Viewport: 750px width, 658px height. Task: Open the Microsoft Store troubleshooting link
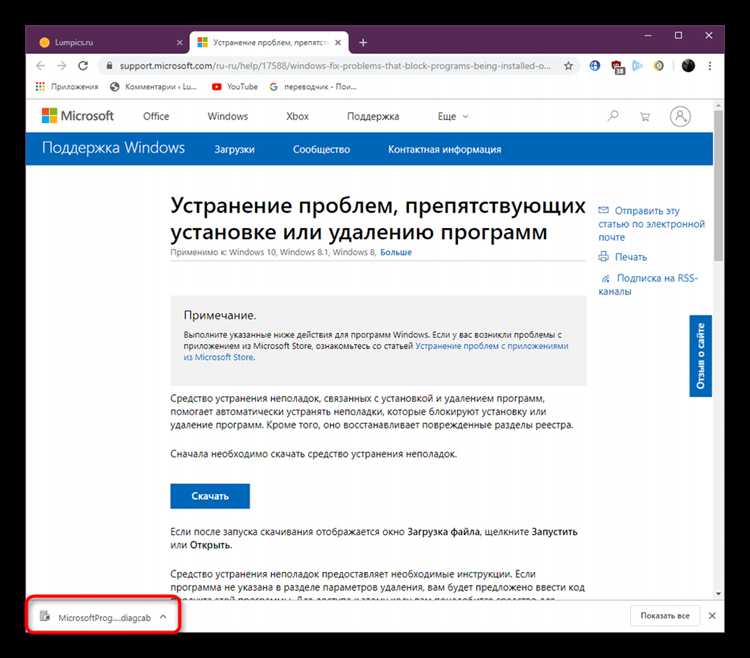pyautogui.click(x=376, y=351)
